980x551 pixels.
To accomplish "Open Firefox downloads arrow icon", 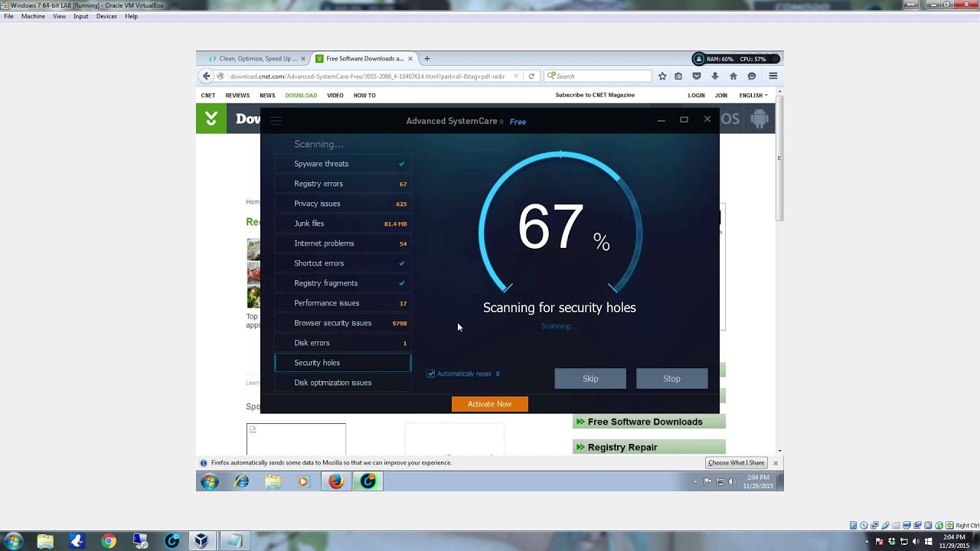I will [x=715, y=76].
